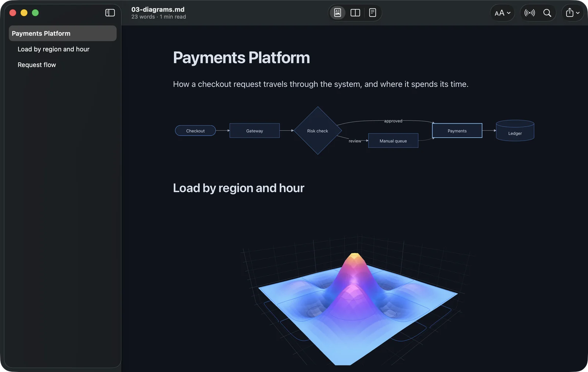This screenshot has height=372, width=588.
Task: Click the Load by region and hour heading
Action: 239,188
